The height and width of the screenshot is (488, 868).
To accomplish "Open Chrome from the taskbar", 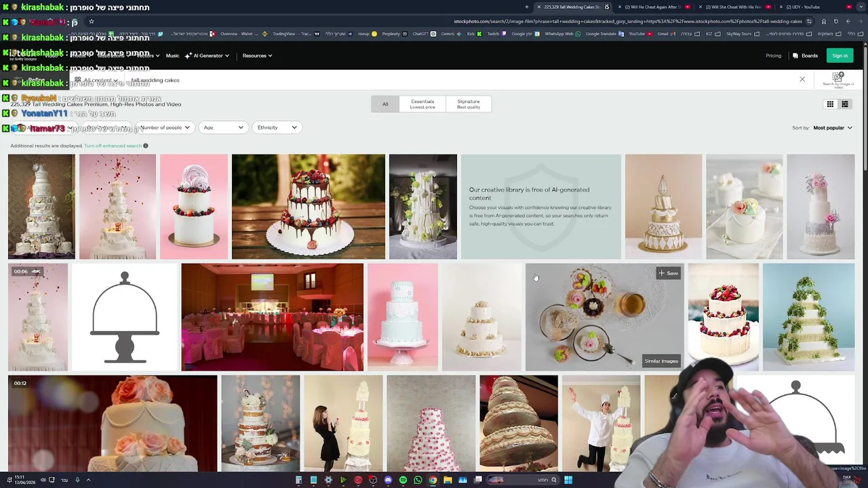I will pyautogui.click(x=433, y=480).
